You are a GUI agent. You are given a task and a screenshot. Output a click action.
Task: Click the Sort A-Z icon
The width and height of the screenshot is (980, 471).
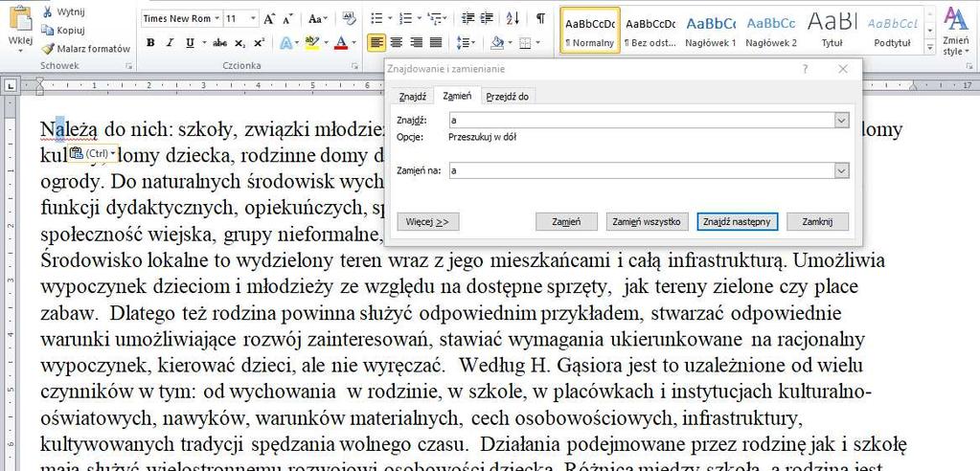(x=513, y=19)
